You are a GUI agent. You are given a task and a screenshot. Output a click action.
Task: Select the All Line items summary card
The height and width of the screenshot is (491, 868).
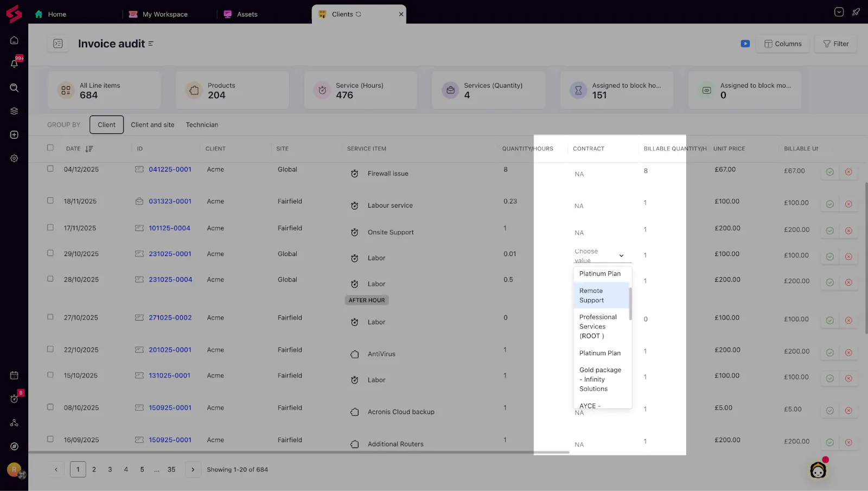click(x=104, y=90)
